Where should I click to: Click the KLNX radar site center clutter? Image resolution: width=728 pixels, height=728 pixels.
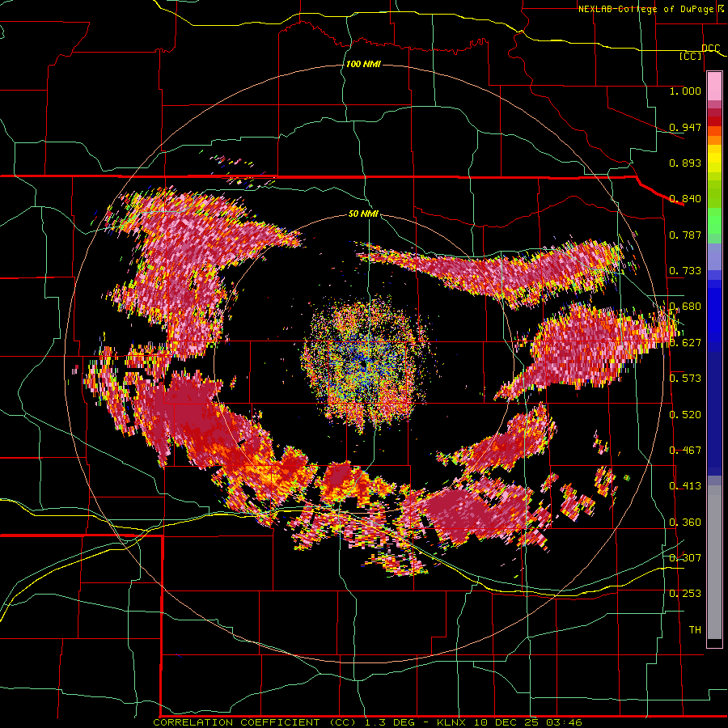(x=366, y=365)
